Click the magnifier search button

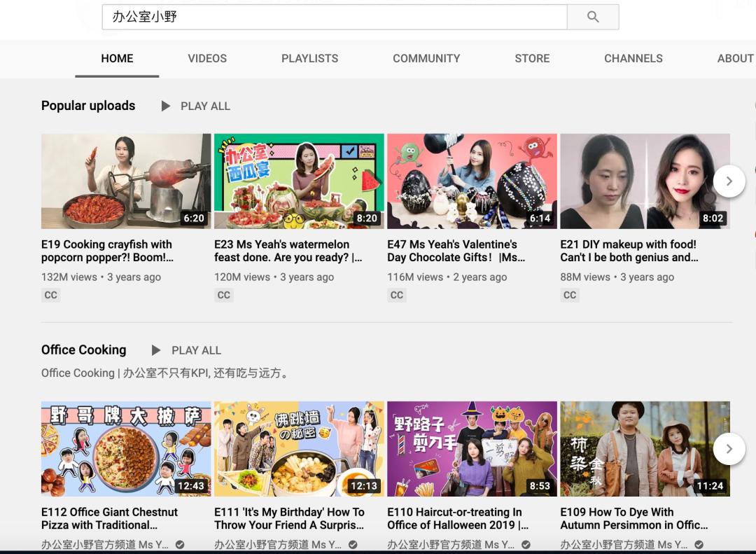tap(593, 17)
